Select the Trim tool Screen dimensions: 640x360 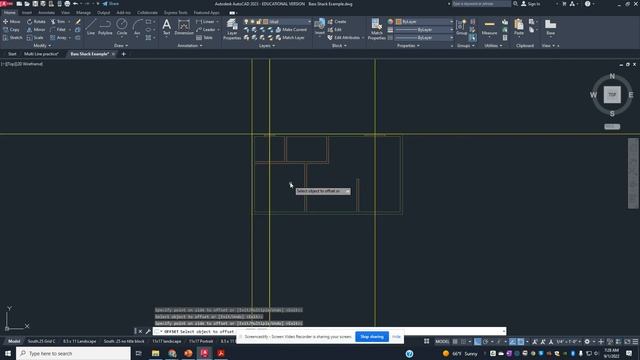pos(58,22)
